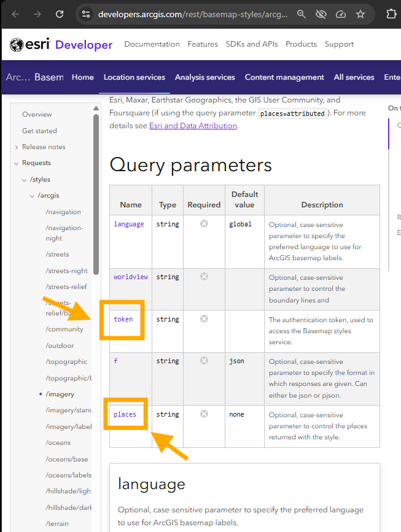Click the not-required icon in language row
The height and width of the screenshot is (532, 401).
click(x=204, y=223)
